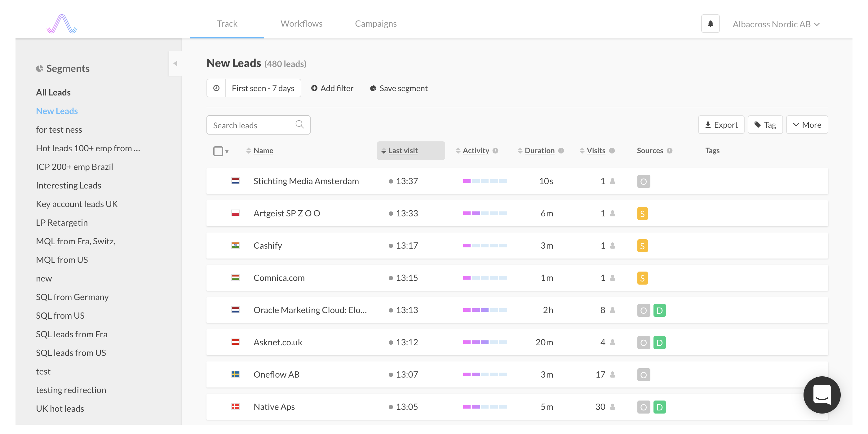Click the Activity info icon
Viewport: 868px width, 434px height.
(495, 151)
